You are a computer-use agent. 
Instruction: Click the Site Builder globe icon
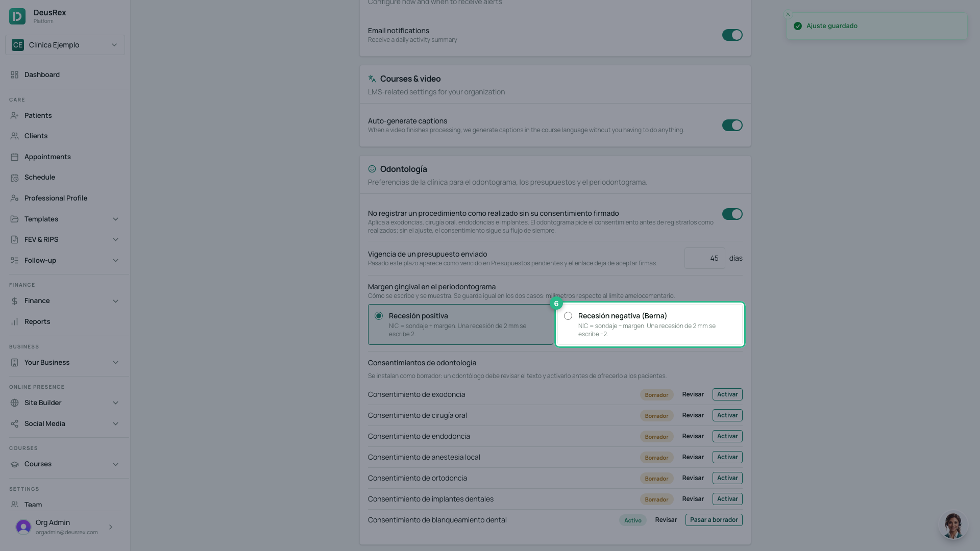14,403
